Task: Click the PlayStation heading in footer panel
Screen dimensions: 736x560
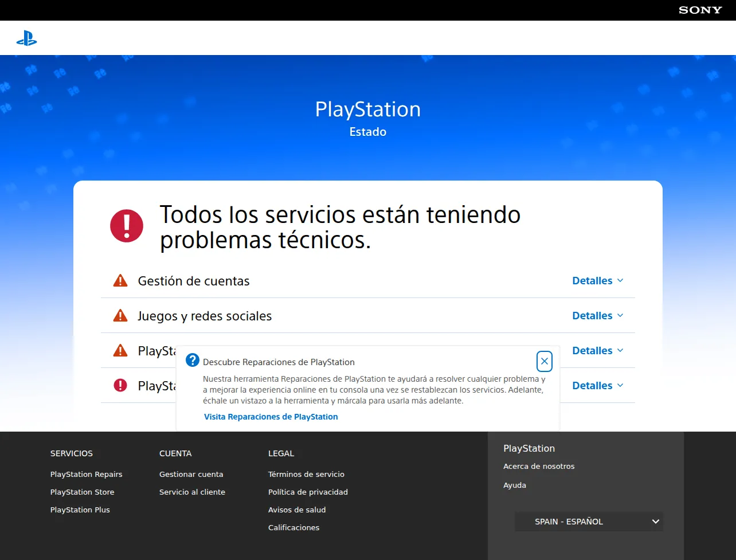Action: tap(529, 448)
